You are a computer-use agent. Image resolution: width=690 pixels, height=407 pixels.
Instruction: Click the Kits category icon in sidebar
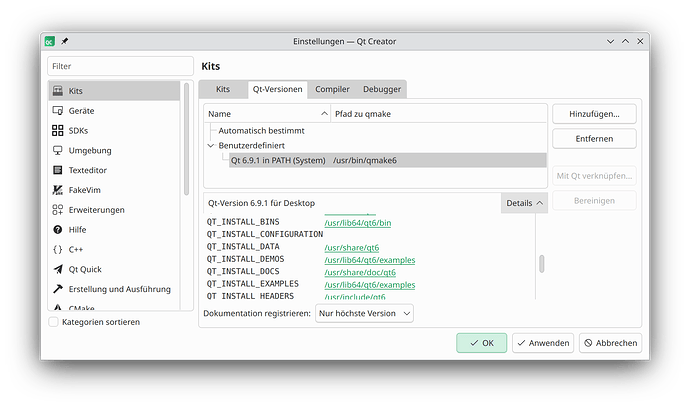coord(58,91)
